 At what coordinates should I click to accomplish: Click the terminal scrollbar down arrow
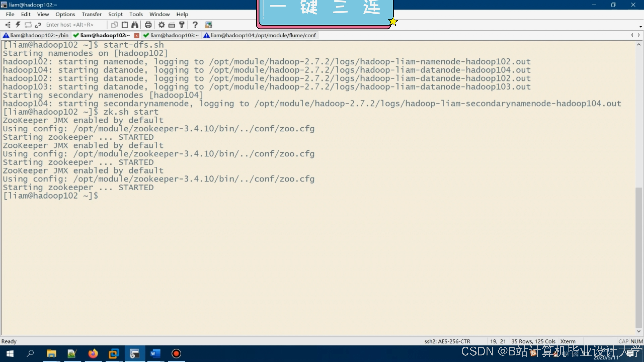tap(639, 331)
